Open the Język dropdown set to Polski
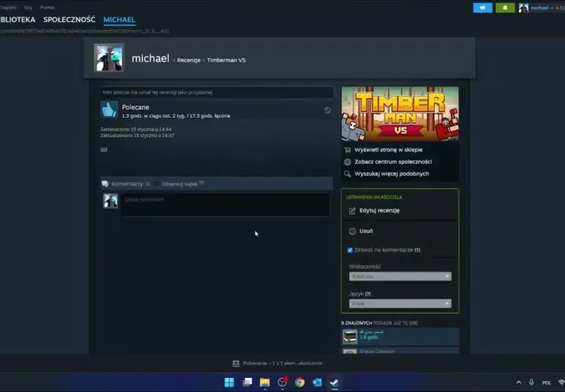 point(400,304)
